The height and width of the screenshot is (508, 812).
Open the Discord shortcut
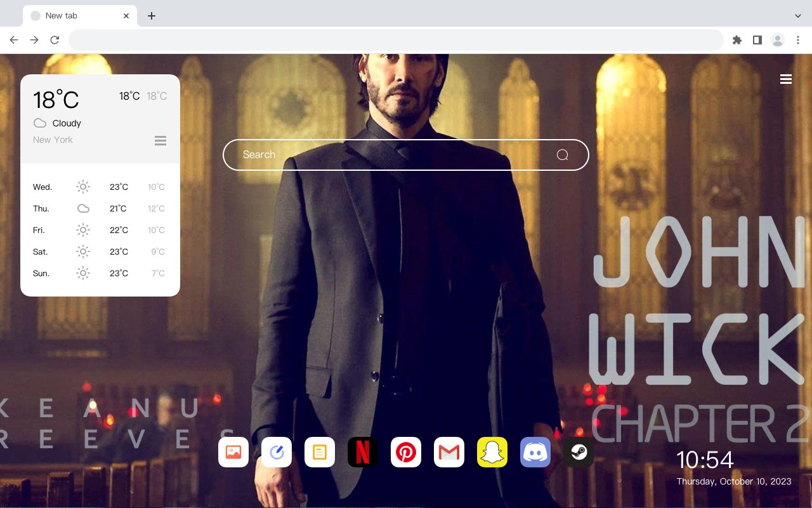pyautogui.click(x=535, y=452)
